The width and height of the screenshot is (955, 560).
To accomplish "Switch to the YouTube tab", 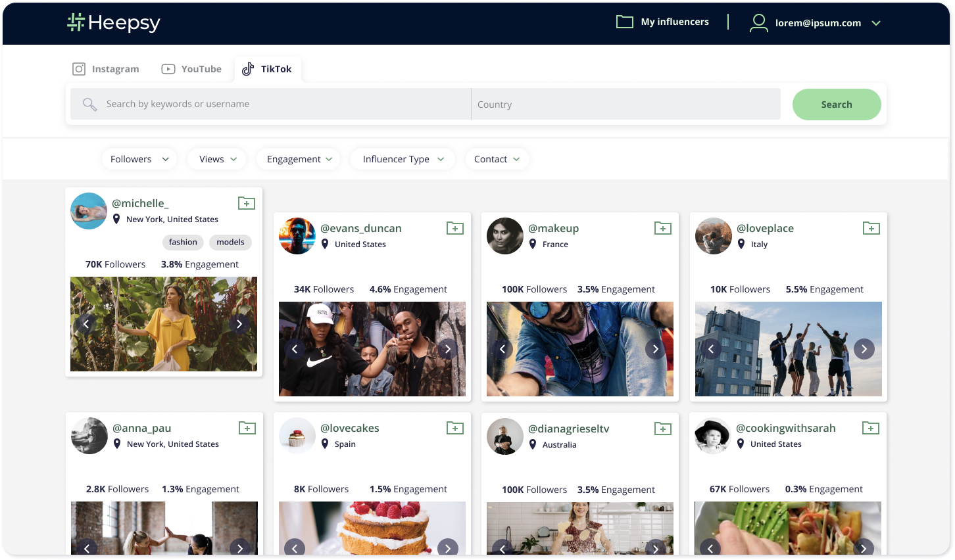I will coord(191,68).
